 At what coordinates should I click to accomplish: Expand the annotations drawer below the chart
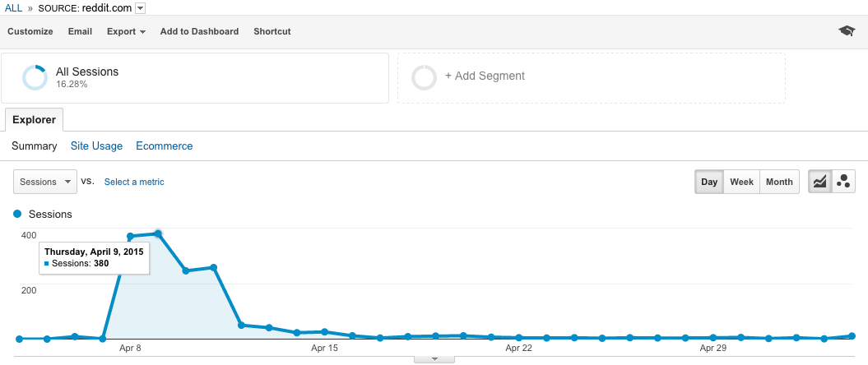click(434, 359)
